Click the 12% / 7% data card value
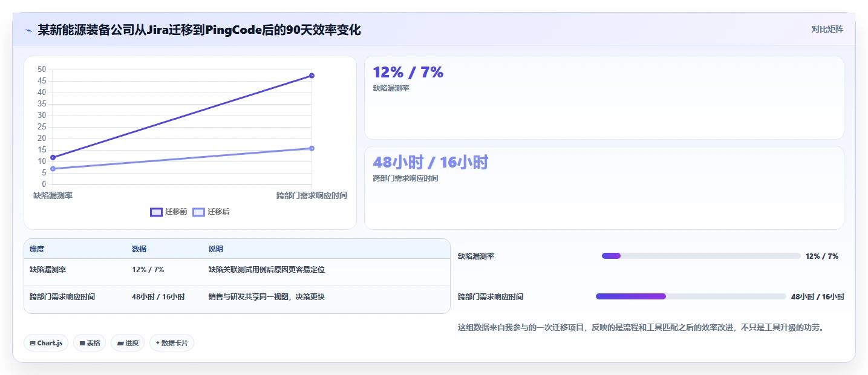Viewport: 868px width, 375px height. pyautogui.click(x=408, y=73)
